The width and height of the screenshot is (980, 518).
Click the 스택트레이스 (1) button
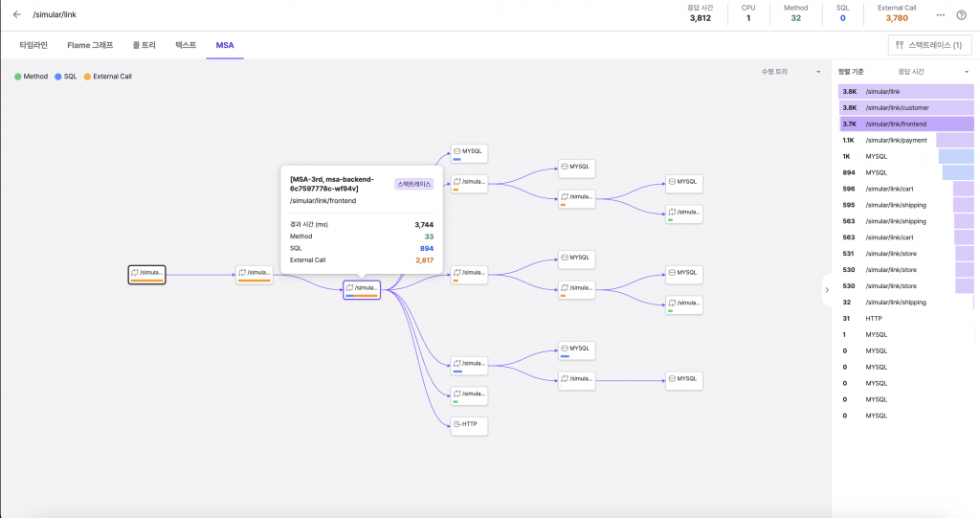click(x=929, y=45)
